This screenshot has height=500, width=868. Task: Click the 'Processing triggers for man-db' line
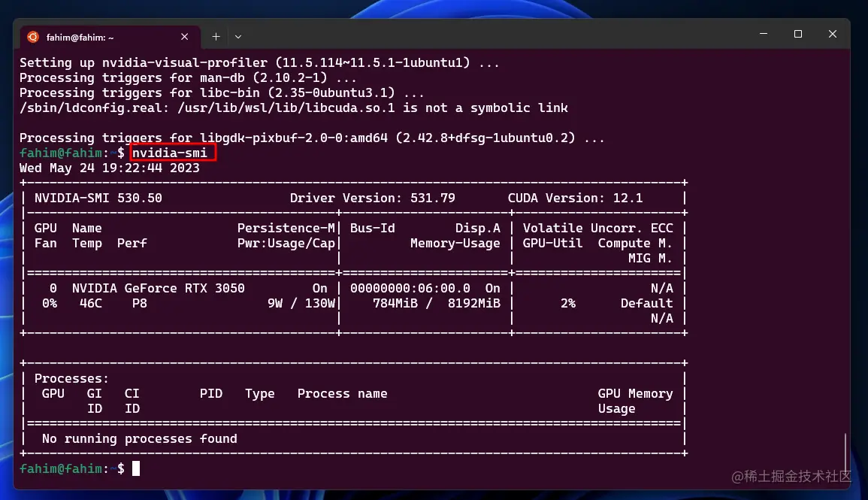pos(188,77)
